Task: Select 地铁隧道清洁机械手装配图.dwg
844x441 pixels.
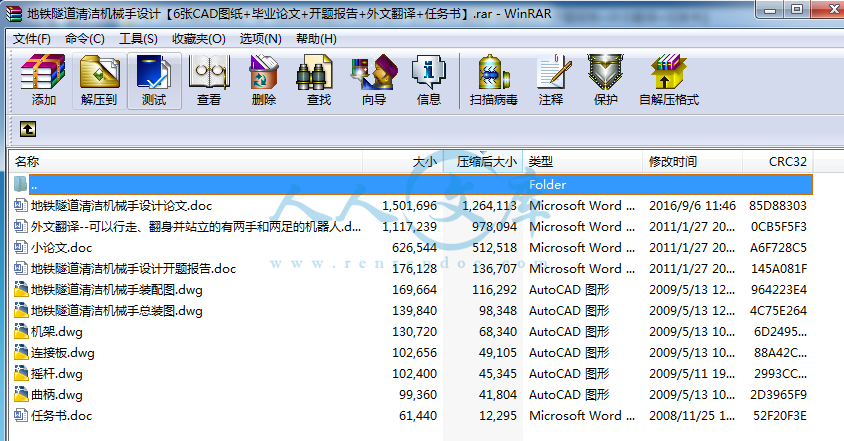Action: (117, 289)
